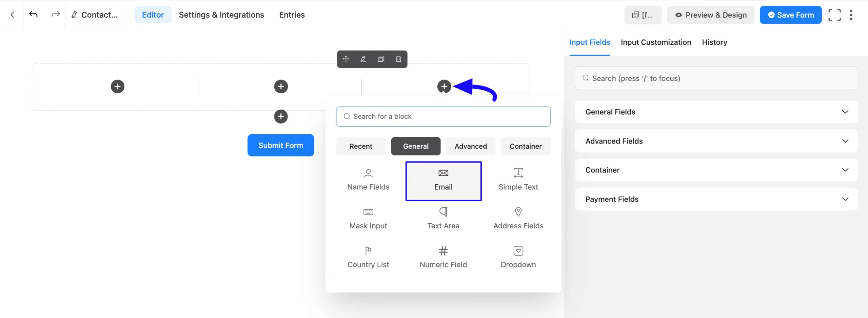This screenshot has height=318, width=868.
Task: Click the edit pencil in container toolbar
Action: (x=363, y=59)
